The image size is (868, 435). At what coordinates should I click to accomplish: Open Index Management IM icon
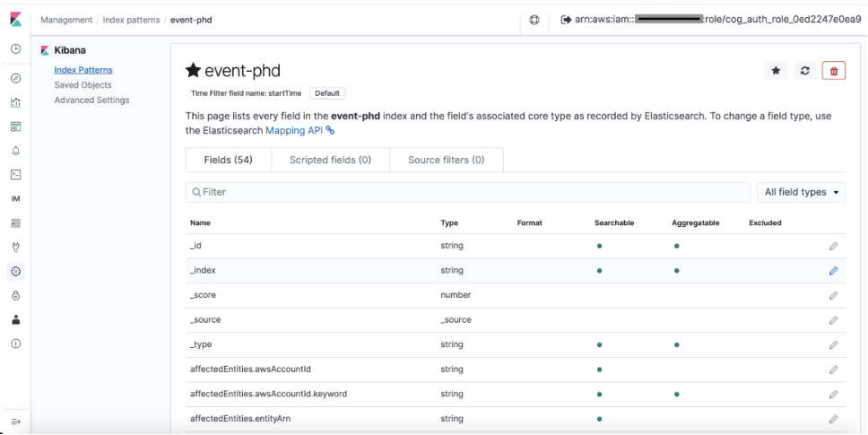pos(15,199)
